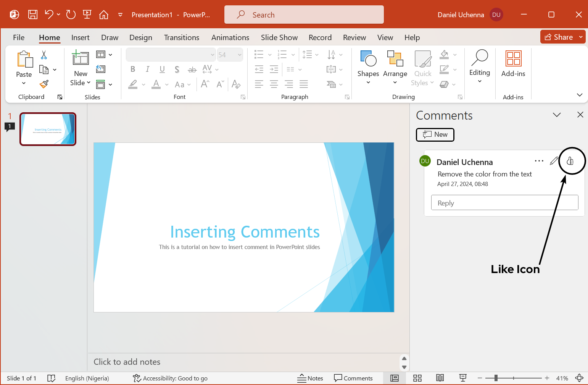588x385 pixels.
Task: Click inside the Reply text field
Action: click(x=504, y=202)
